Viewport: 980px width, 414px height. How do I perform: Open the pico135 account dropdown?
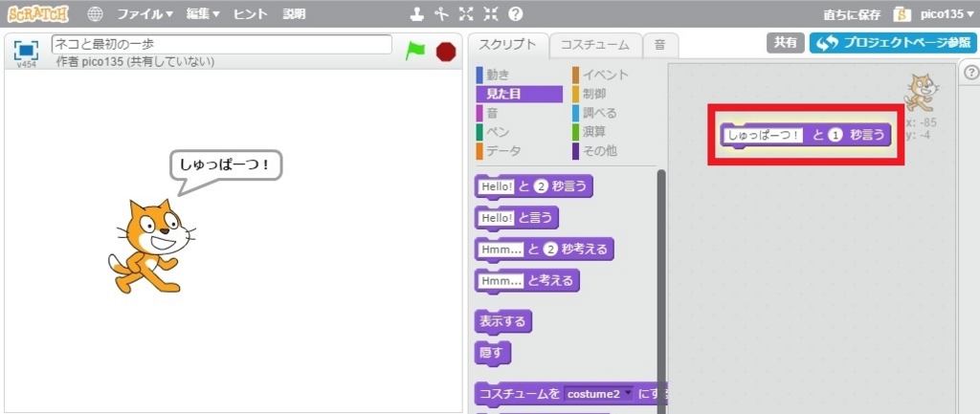pos(947,13)
